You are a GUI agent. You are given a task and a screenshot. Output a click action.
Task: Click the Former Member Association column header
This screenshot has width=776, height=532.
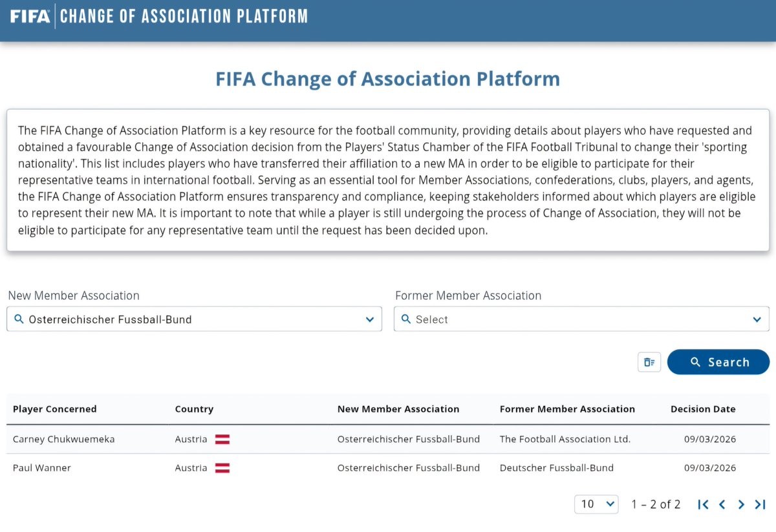[x=567, y=409]
